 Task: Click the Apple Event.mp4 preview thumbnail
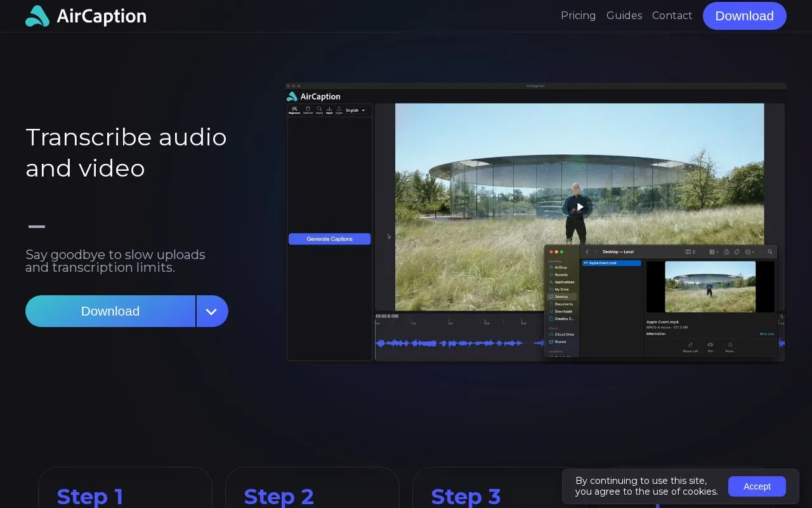[x=710, y=286]
